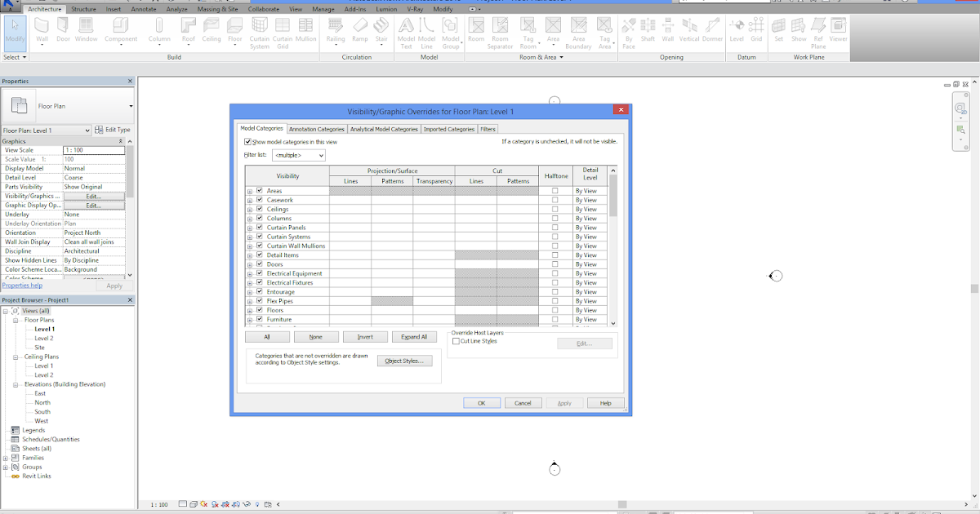Open the Door placement tool
Viewport: 980px width, 514px height.
tap(62, 30)
